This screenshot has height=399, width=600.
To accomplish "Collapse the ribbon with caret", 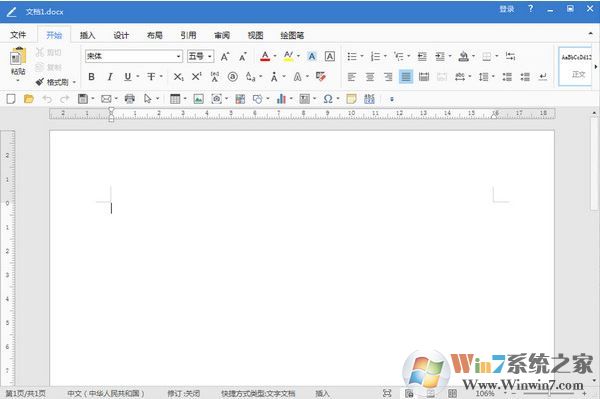I will click(x=590, y=34).
